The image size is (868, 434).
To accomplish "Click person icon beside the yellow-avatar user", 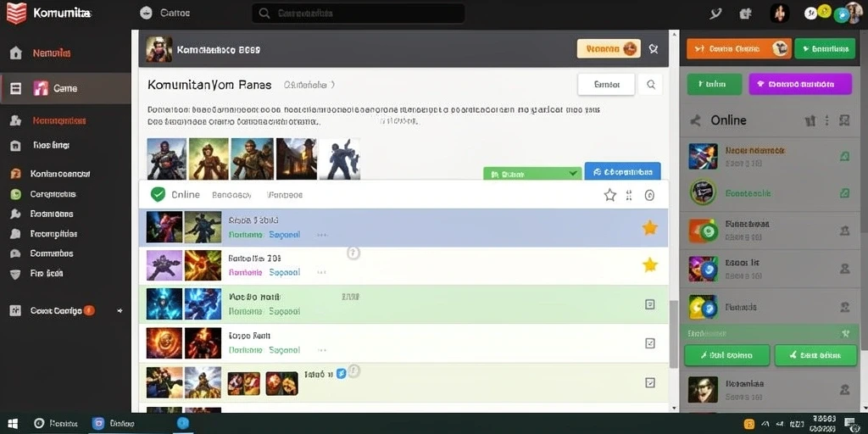I will tap(845, 307).
